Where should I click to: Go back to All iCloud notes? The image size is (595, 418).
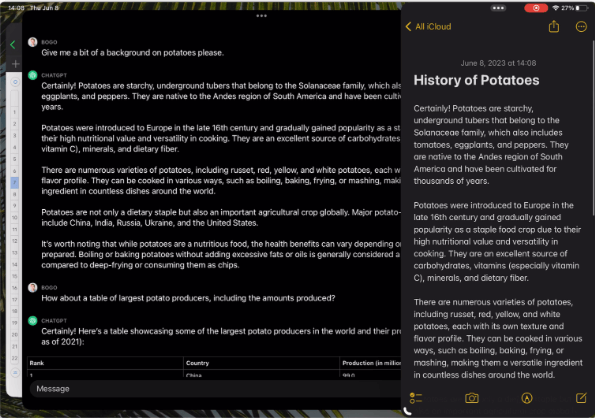pos(428,27)
